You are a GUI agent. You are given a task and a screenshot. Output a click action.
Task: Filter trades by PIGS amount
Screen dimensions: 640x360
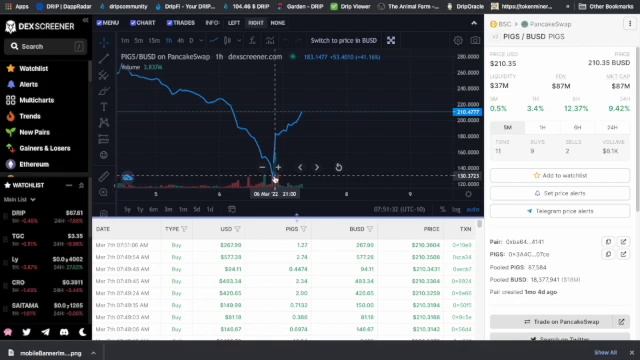tap(304, 229)
